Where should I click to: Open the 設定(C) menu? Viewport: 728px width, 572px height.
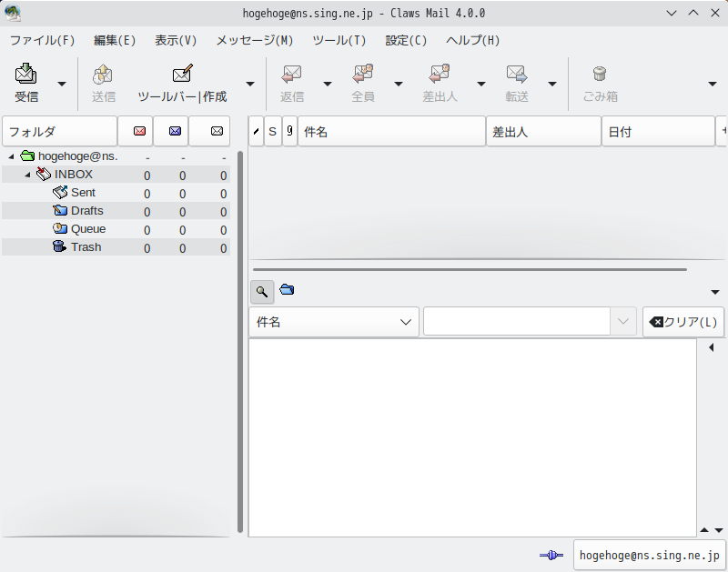coord(406,40)
